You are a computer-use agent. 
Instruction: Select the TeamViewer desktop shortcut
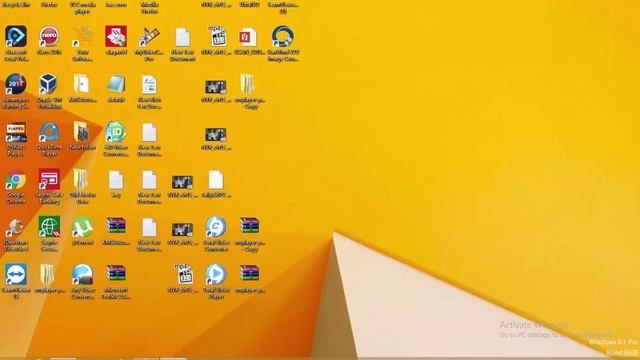click(x=16, y=274)
